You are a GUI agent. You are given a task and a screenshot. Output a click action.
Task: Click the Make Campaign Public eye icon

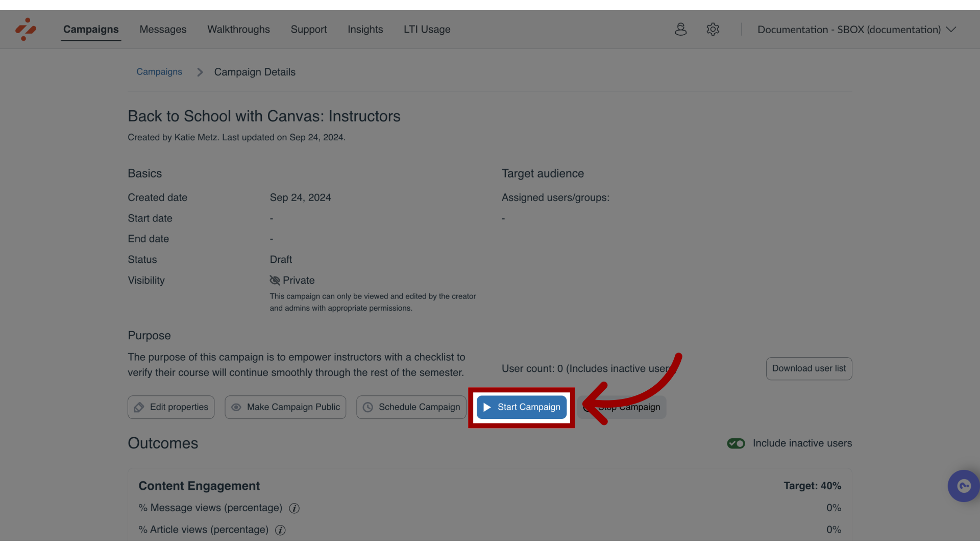tap(236, 407)
